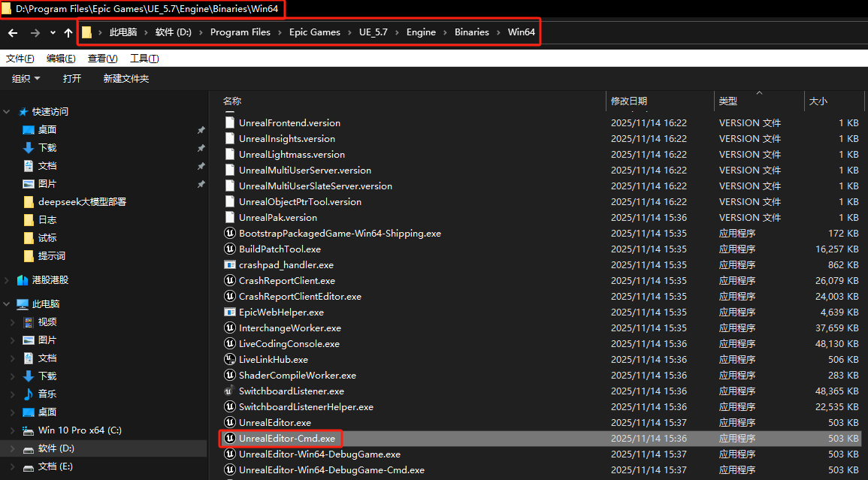Select UnrealObjectPtrTool.version file name

300,202
